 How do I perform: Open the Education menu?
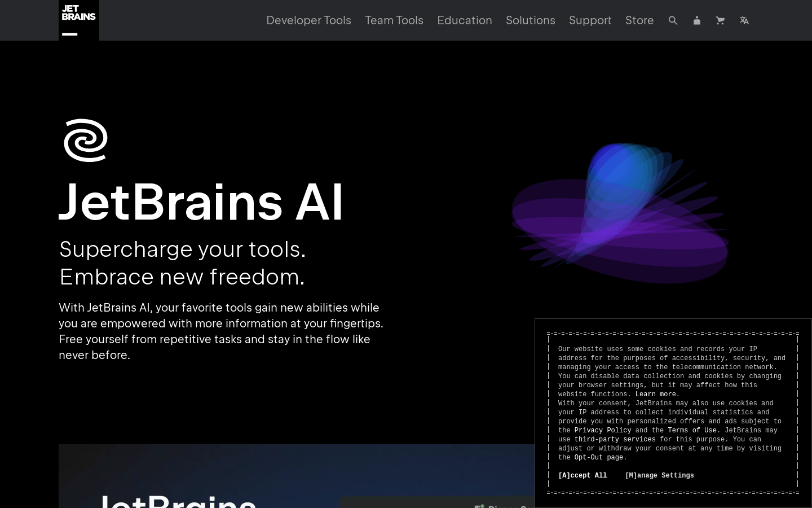pyautogui.click(x=465, y=20)
